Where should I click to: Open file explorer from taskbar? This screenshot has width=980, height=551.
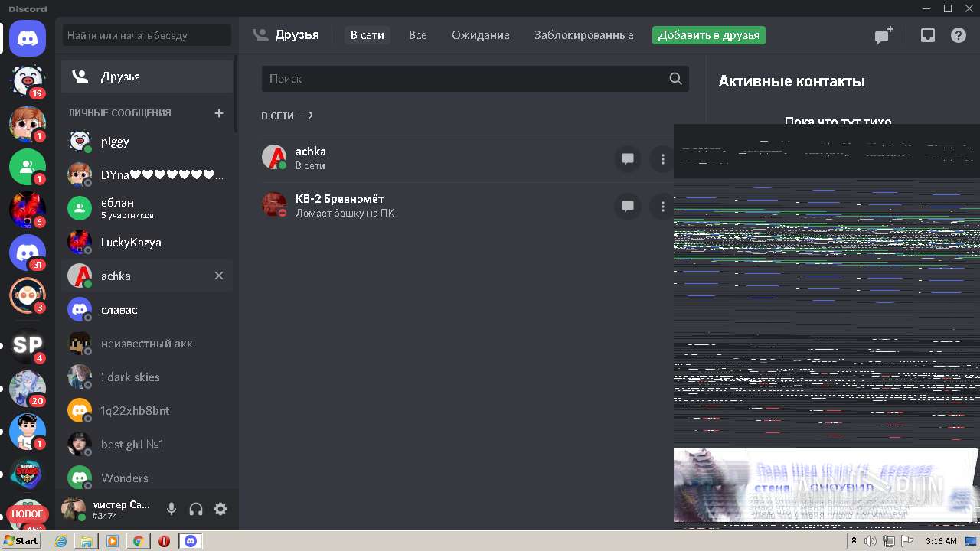tap(87, 541)
